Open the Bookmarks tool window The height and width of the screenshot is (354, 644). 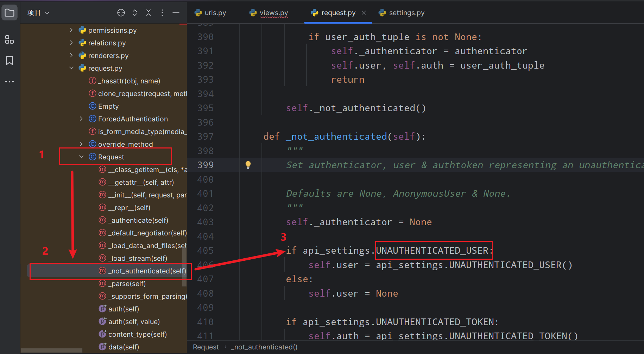(x=10, y=61)
